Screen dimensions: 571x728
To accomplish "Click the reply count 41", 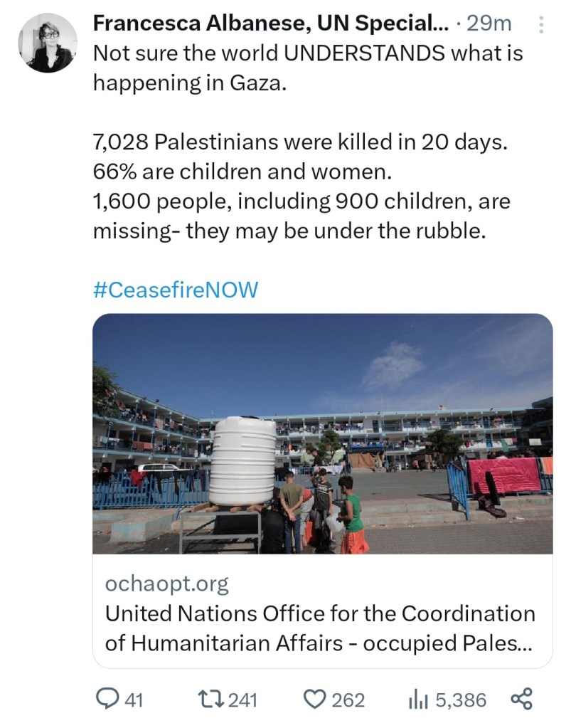I will (134, 701).
